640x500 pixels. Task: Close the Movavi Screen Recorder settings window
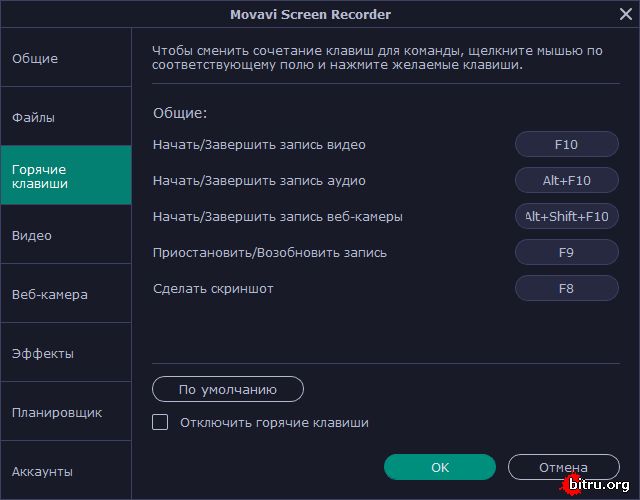[x=625, y=14]
